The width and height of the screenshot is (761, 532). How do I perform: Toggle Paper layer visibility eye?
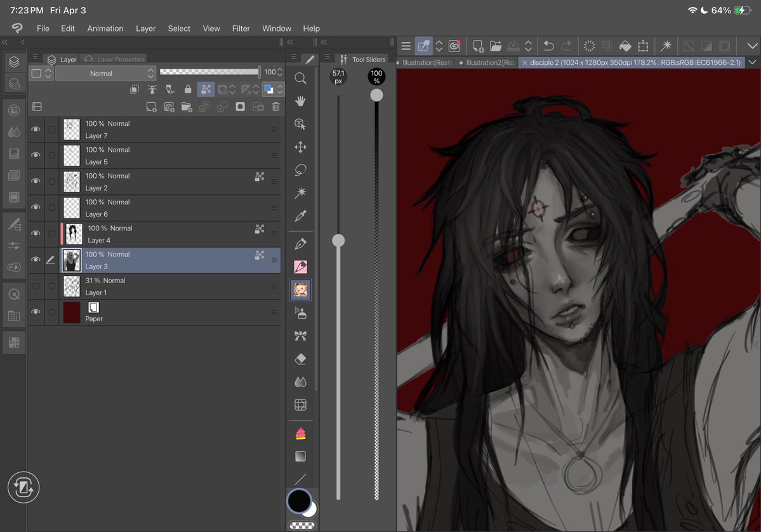pyautogui.click(x=36, y=312)
